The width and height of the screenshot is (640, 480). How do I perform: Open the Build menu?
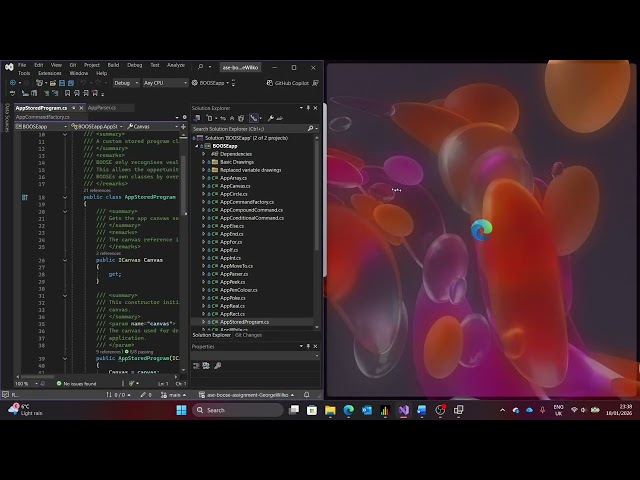pos(113,65)
